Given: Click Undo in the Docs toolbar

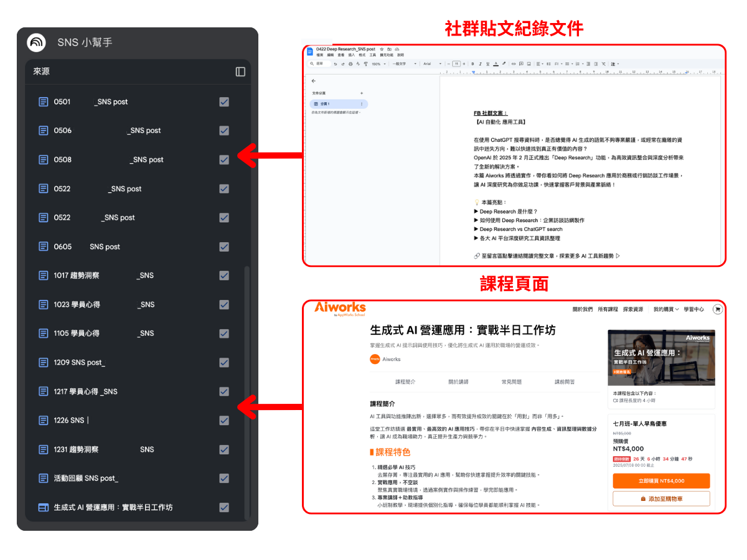Looking at the screenshot, I should (x=336, y=63).
